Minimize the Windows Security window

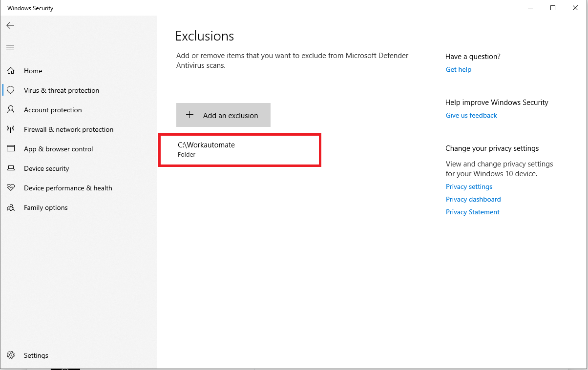click(530, 8)
